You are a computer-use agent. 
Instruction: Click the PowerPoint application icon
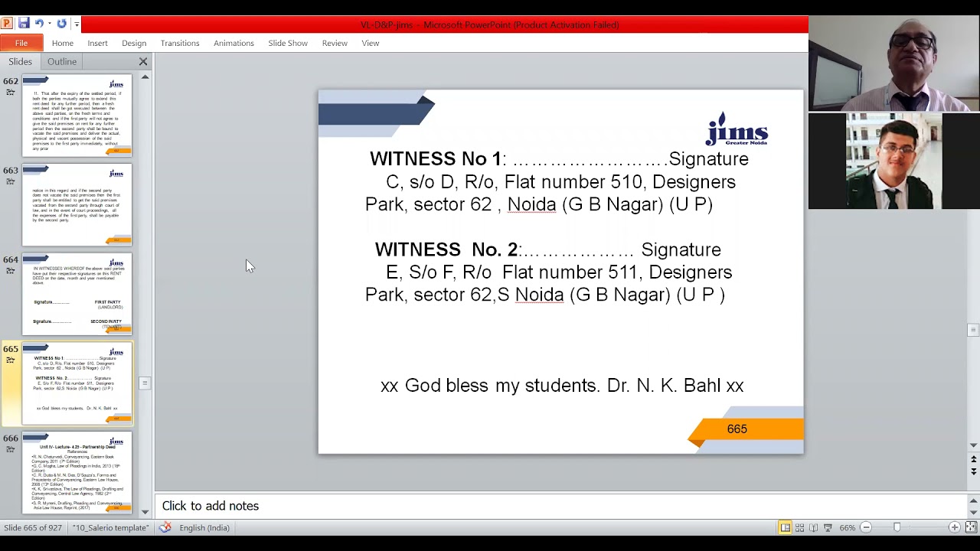point(7,24)
